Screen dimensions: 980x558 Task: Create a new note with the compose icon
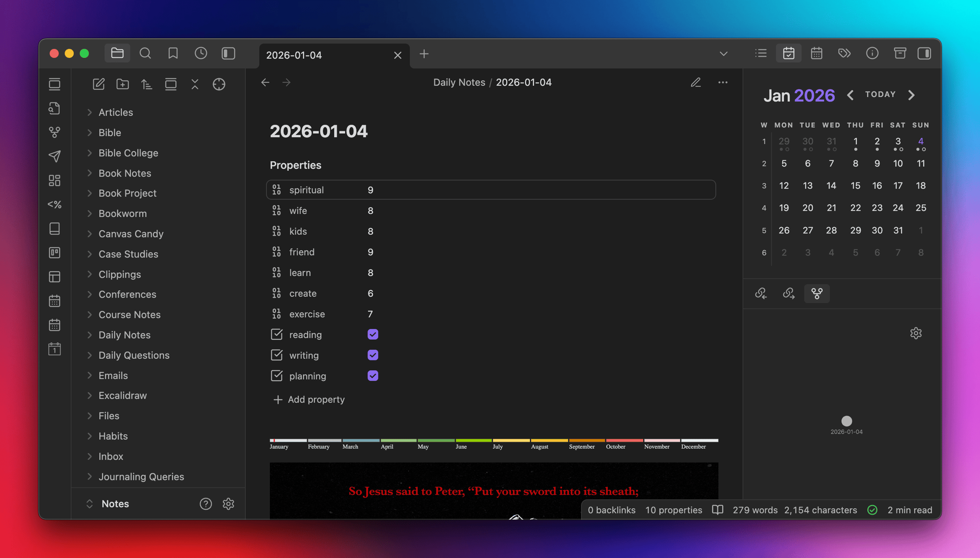point(98,84)
